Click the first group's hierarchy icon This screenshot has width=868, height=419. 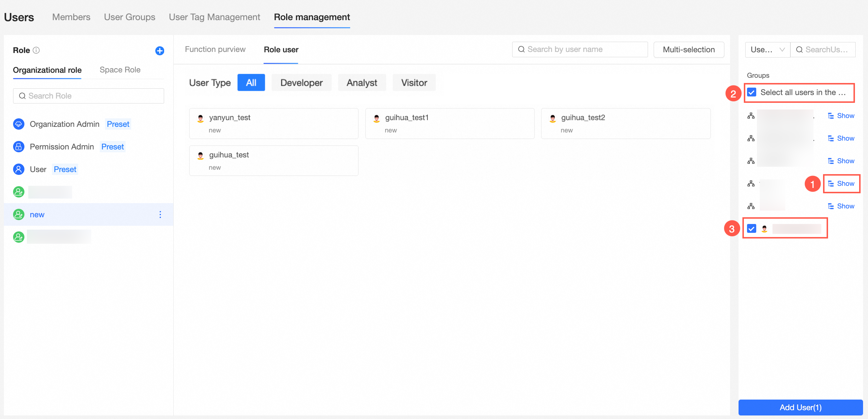[x=751, y=116]
